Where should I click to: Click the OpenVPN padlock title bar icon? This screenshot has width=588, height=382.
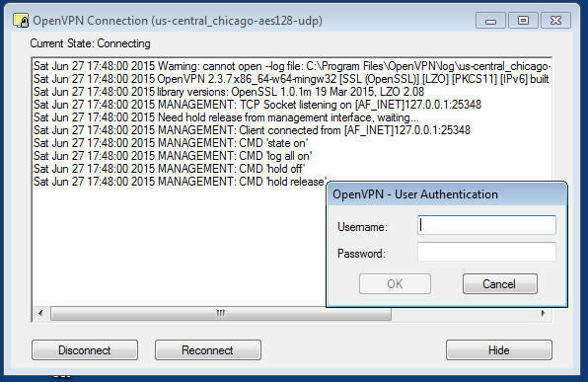21,21
